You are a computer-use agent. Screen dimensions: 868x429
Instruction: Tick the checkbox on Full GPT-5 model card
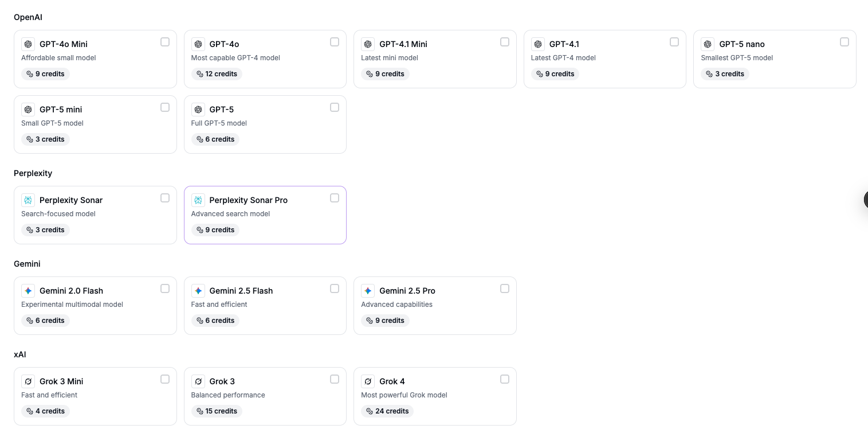[335, 107]
